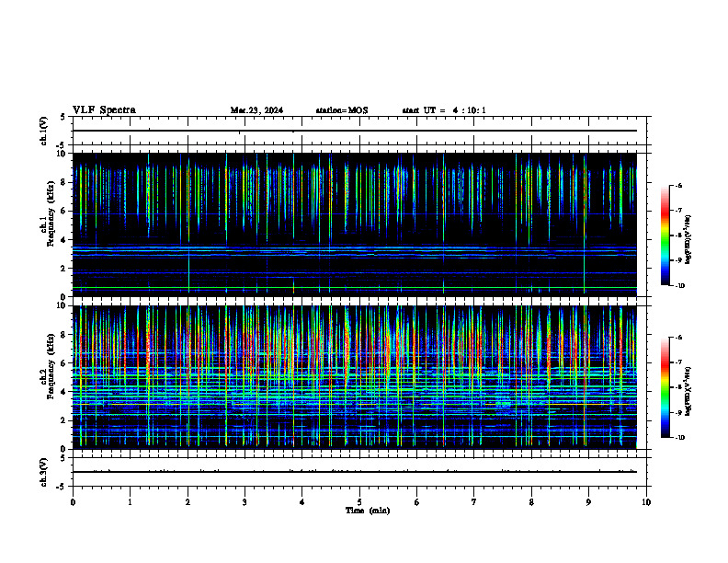
Task: Select the "-9" label on ch.2 colorbar
Action: coord(678,412)
